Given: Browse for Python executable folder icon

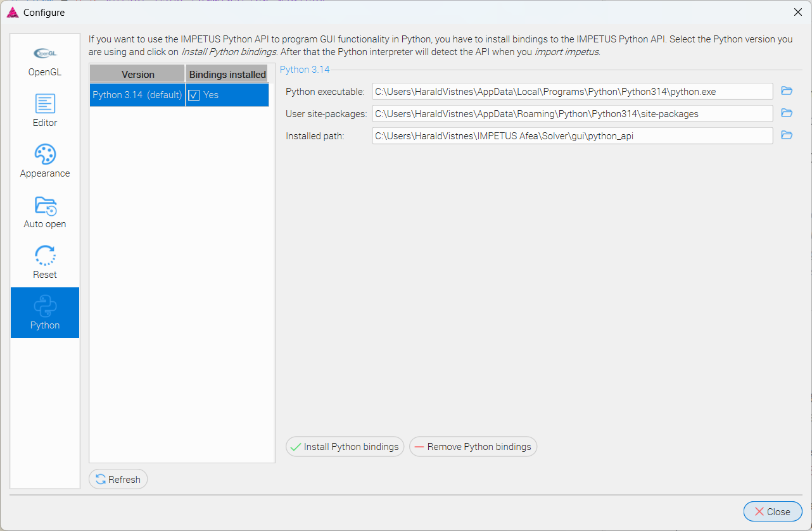Looking at the screenshot, I should [x=787, y=91].
